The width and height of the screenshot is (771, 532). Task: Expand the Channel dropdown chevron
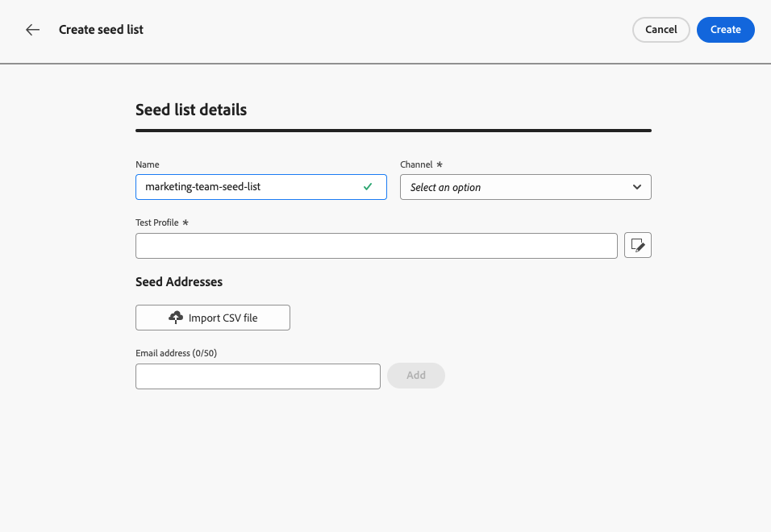637,187
